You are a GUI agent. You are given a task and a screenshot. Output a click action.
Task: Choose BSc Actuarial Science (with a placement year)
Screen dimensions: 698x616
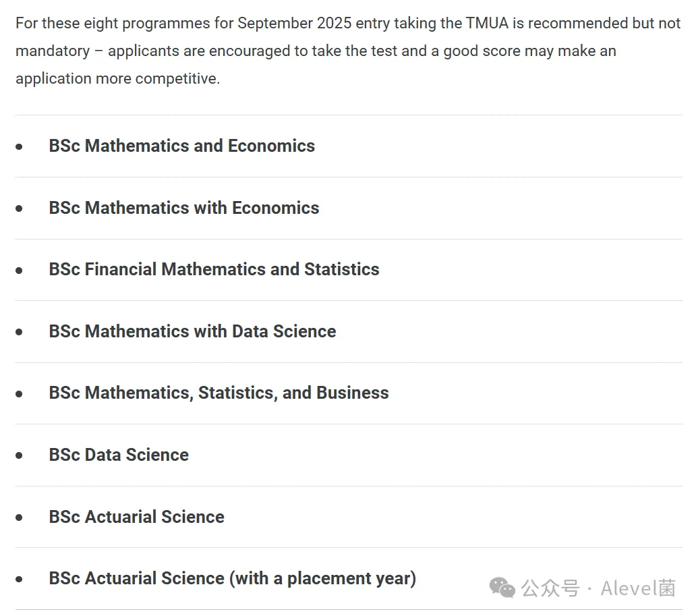pos(232,578)
